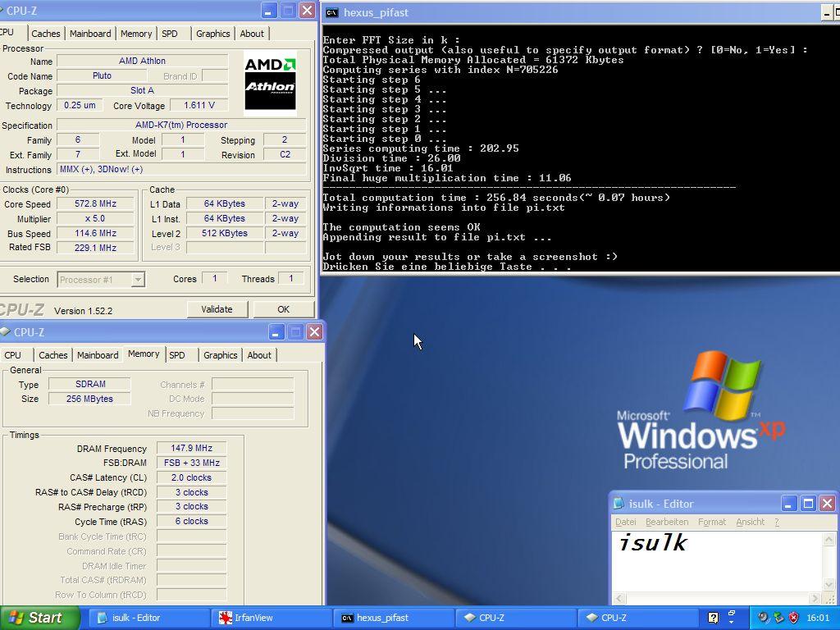Switch to Memory tab in upper CPU-Z window

(135, 33)
